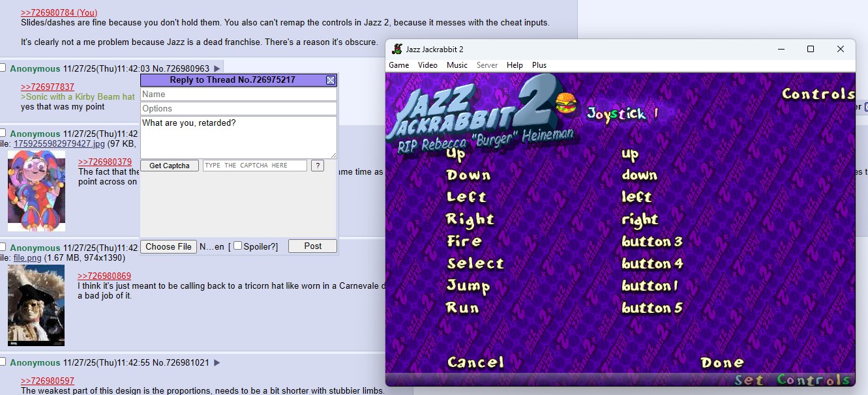Select Done in the game controls screen
The width and height of the screenshot is (868, 395).
click(x=722, y=363)
